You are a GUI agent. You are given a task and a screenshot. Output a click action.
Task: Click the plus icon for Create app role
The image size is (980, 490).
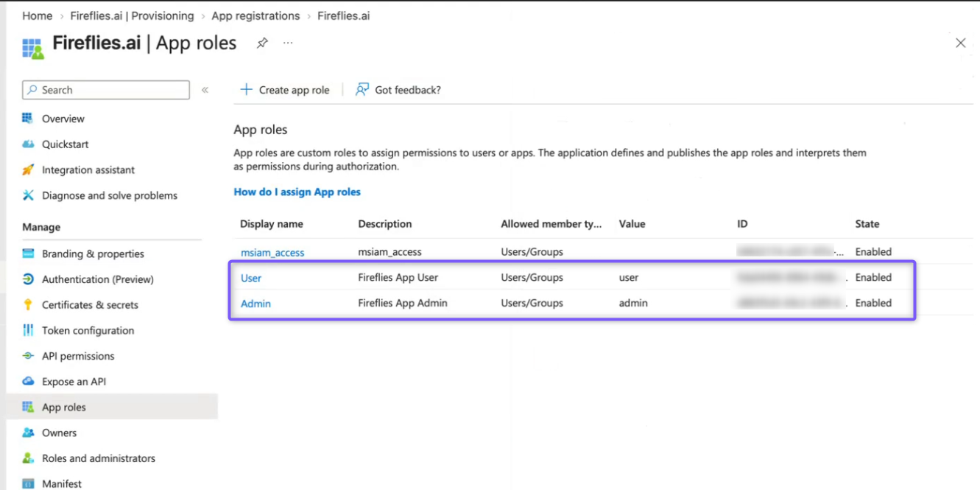coord(247,90)
